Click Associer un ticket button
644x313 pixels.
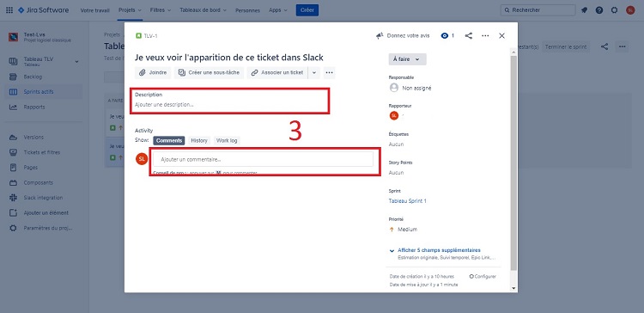point(277,72)
